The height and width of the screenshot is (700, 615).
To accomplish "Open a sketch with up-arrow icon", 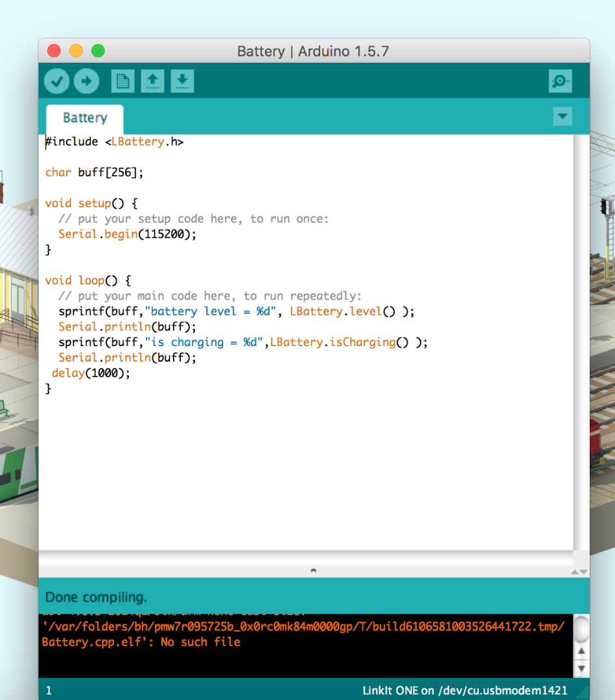I will tap(153, 81).
